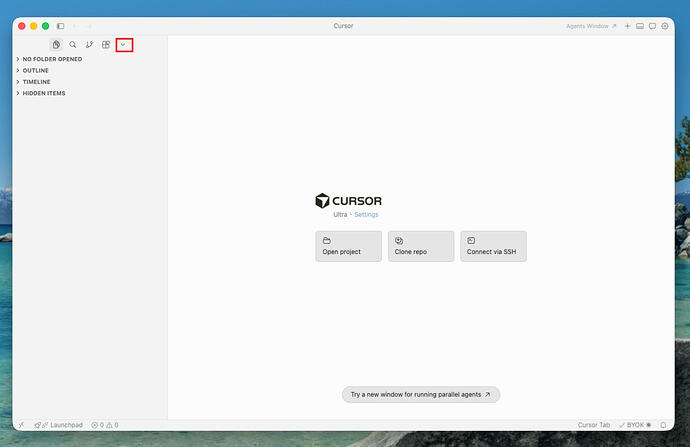Click Launchpad in the status bar
Viewport: 690px width, 447px height.
[59, 425]
